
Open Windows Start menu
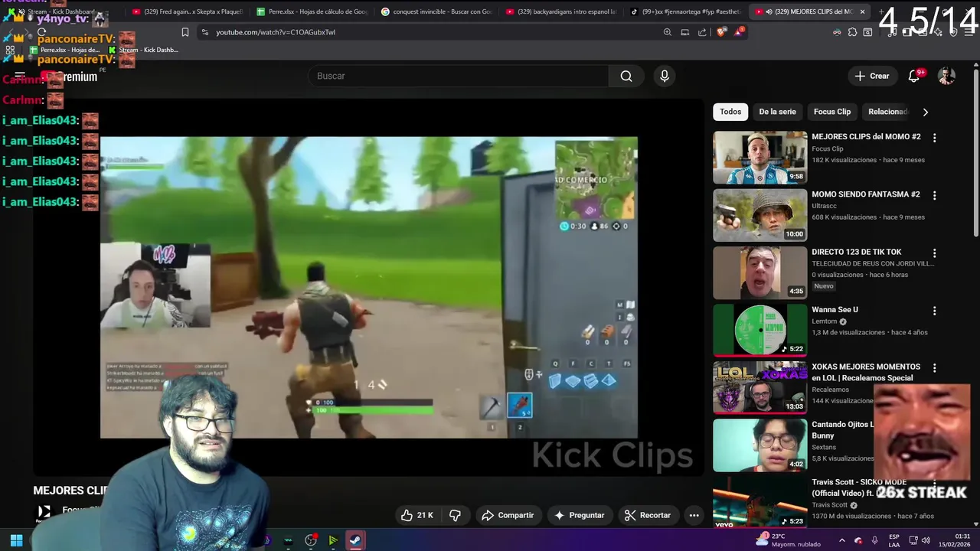pos(16,540)
